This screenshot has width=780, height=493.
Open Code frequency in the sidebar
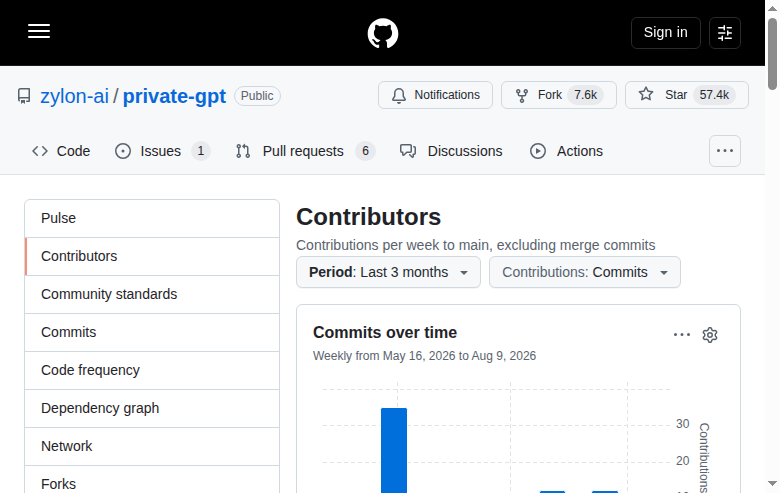pyautogui.click(x=152, y=370)
